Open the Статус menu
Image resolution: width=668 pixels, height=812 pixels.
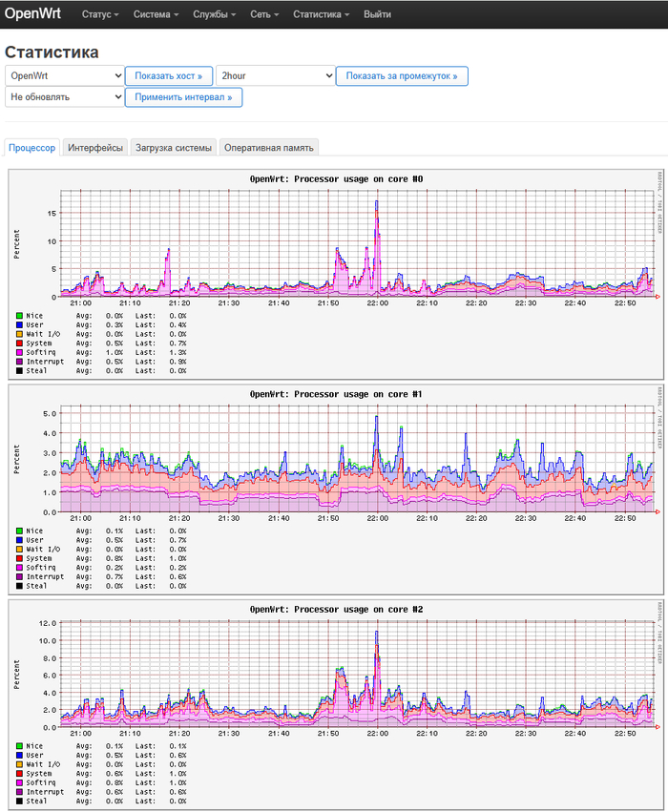pyautogui.click(x=100, y=15)
